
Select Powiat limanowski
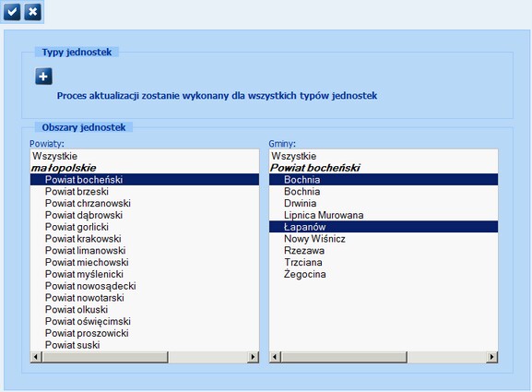pos(145,251)
